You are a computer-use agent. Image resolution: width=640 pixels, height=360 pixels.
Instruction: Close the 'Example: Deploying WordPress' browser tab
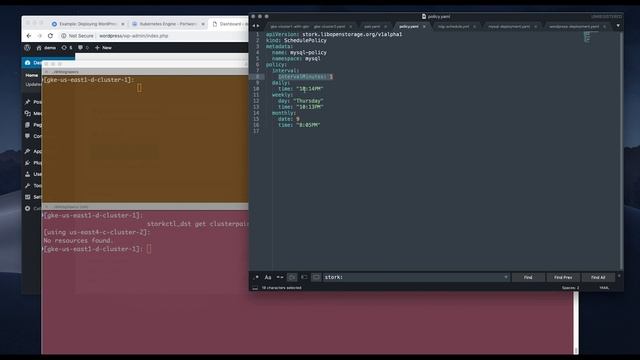tap(123, 24)
